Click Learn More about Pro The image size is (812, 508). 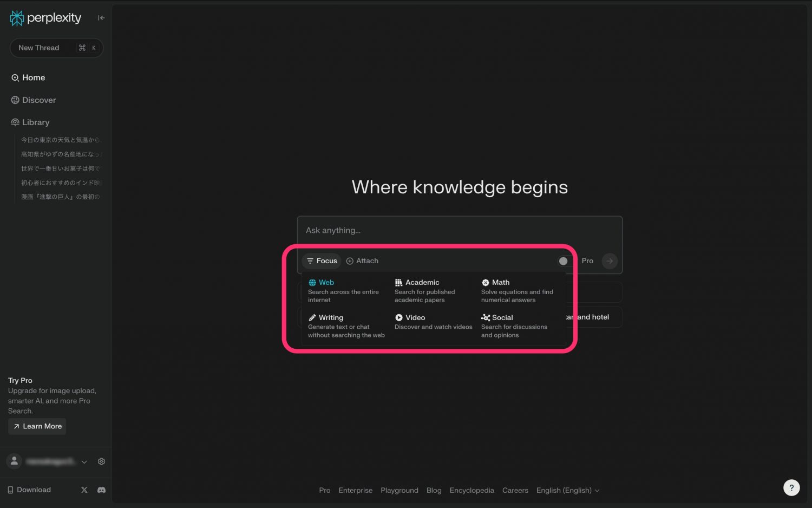37,426
